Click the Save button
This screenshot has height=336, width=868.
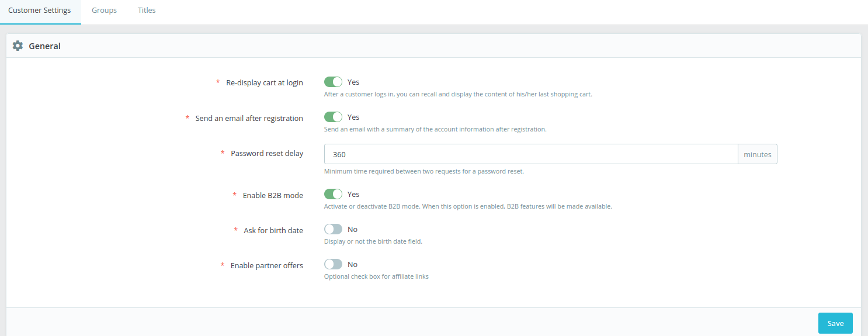[x=835, y=323]
